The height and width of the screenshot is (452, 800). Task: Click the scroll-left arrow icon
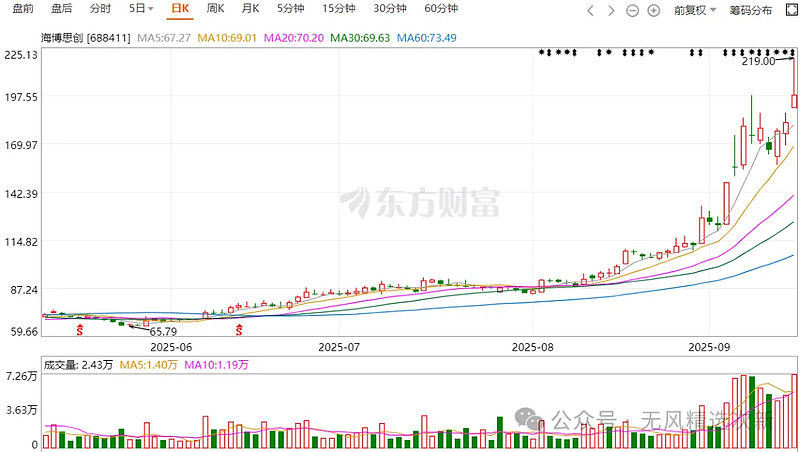[590, 10]
